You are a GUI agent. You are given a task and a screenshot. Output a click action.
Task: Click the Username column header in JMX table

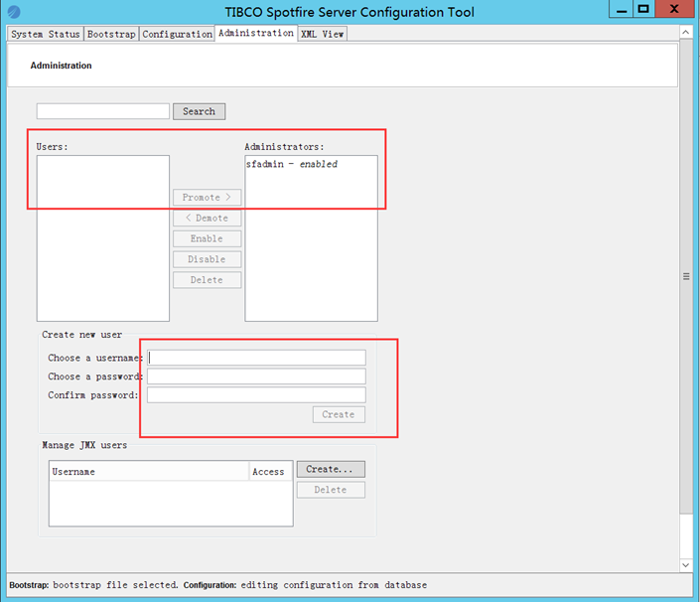(x=149, y=472)
